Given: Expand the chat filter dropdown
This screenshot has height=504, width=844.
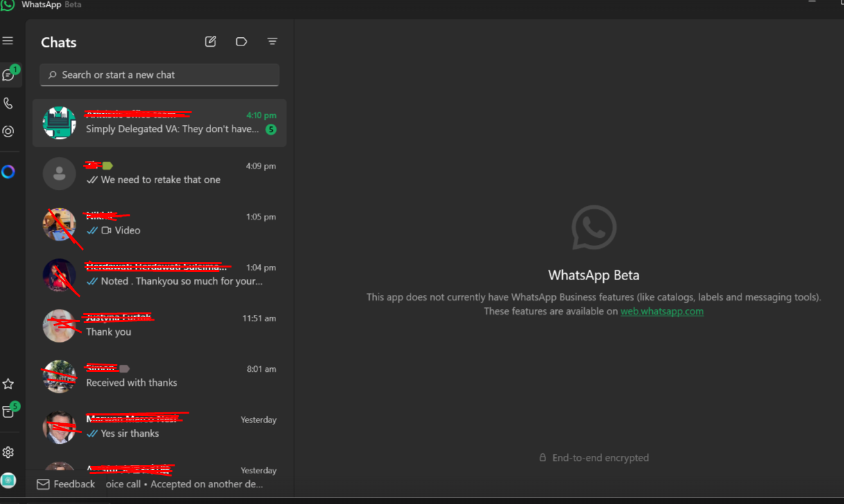Looking at the screenshot, I should 272,42.
